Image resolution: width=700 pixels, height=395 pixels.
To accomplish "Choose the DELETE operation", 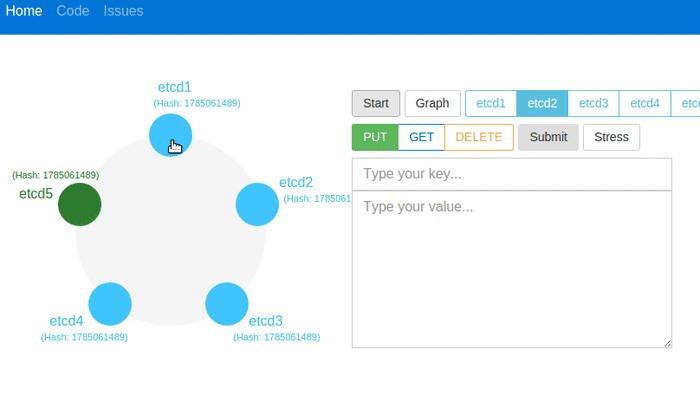I will click(479, 137).
